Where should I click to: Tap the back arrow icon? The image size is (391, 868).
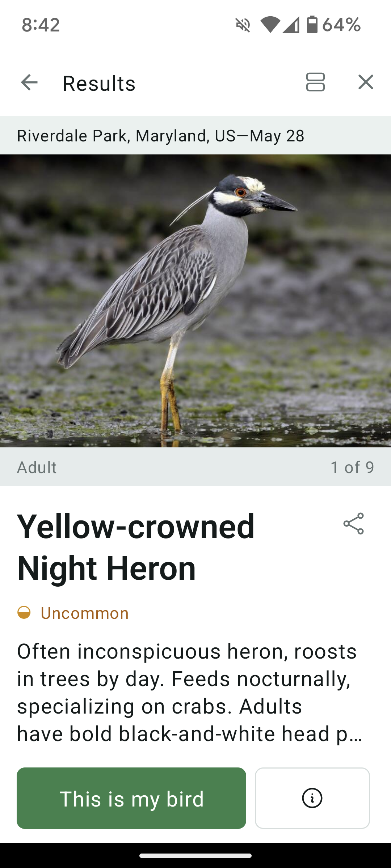pyautogui.click(x=29, y=82)
